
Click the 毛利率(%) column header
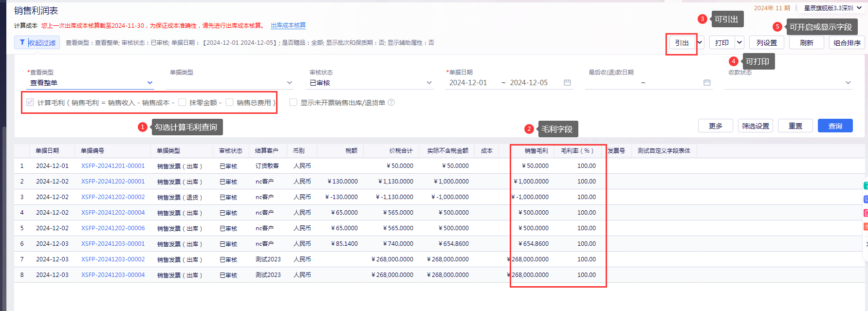click(x=577, y=151)
